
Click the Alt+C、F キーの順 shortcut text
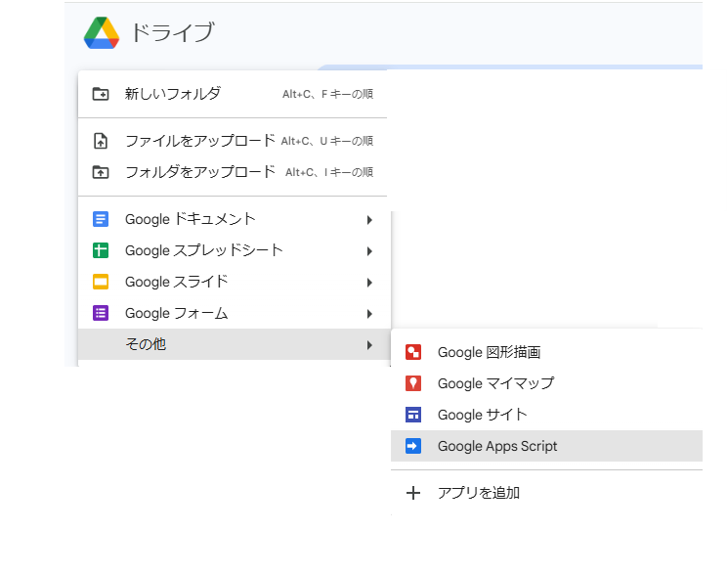point(327,94)
